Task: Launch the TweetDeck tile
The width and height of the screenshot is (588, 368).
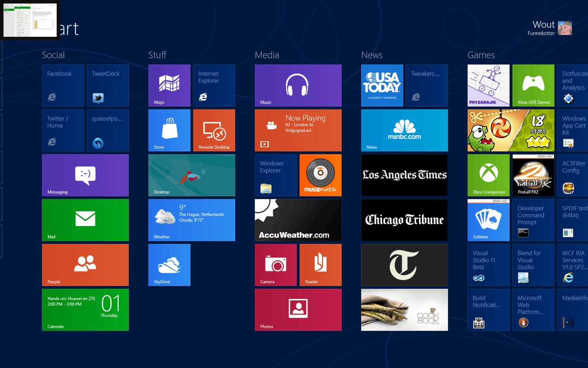Action: click(107, 86)
